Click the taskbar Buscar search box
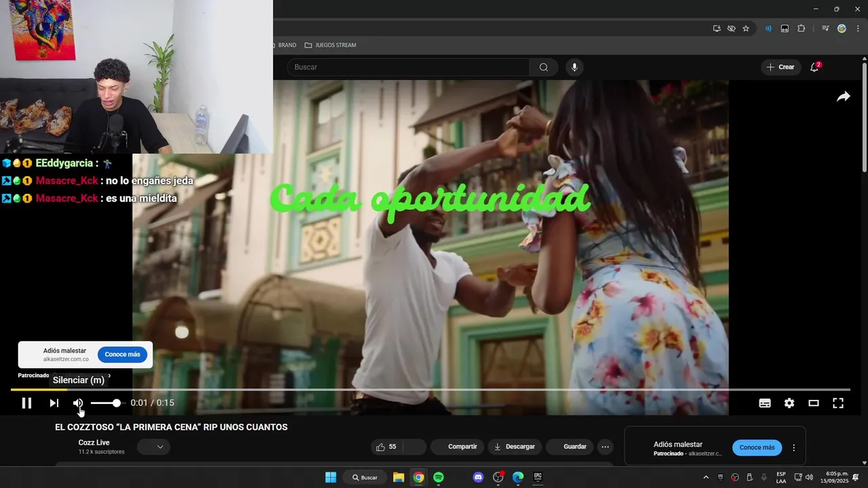 click(365, 477)
